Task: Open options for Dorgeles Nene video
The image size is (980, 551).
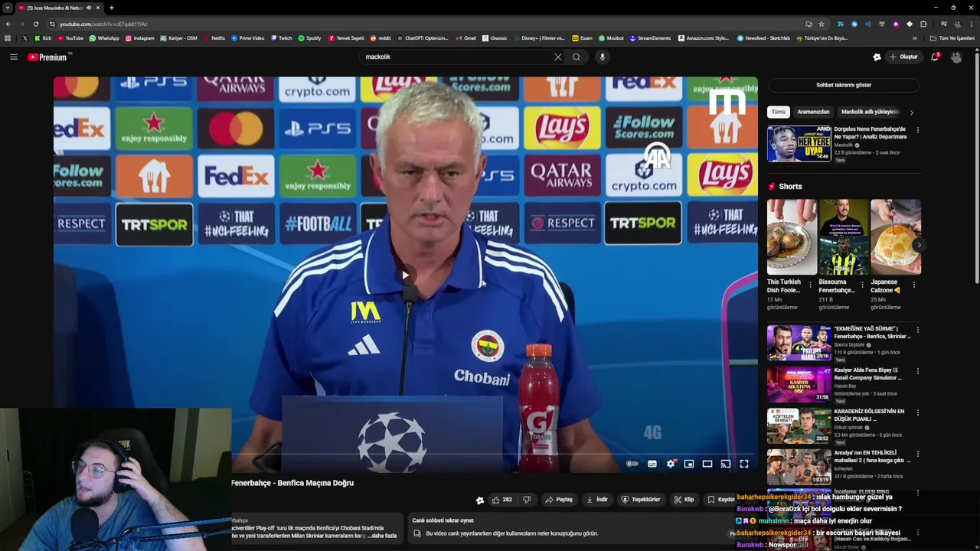Action: pos(917,130)
